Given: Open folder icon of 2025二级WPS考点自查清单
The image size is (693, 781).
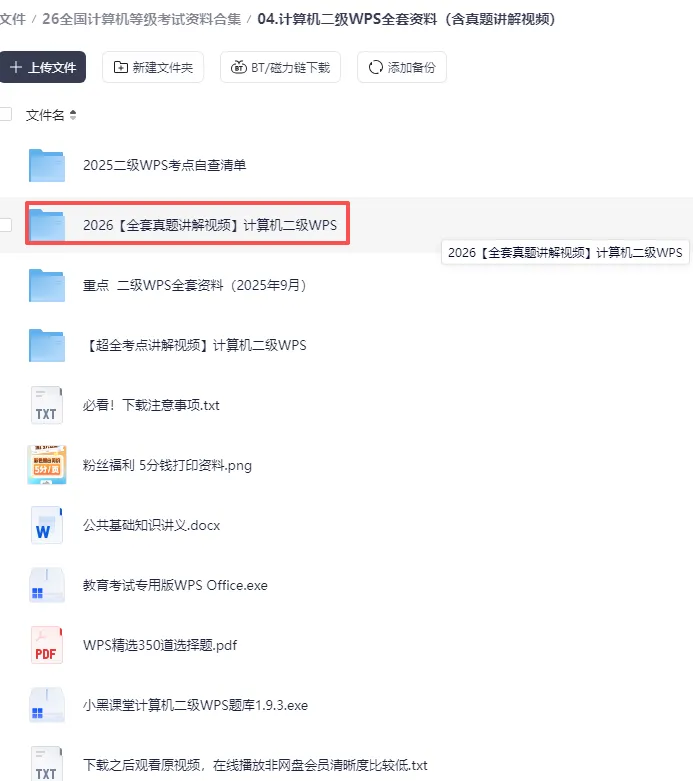Looking at the screenshot, I should [47, 165].
